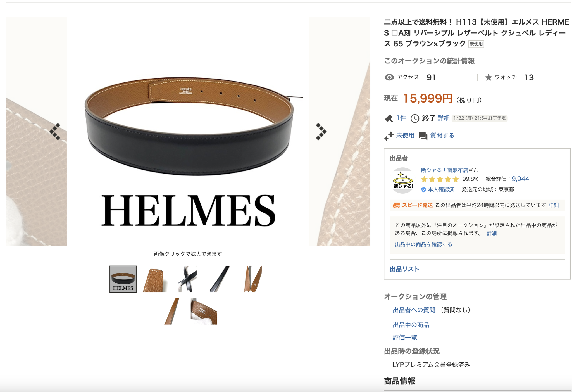
Task: Open the 1件 bid count link
Action: pos(401,118)
